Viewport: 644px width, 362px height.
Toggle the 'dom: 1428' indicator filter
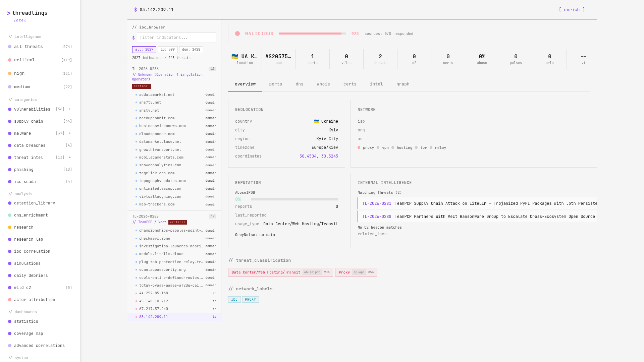pyautogui.click(x=191, y=50)
